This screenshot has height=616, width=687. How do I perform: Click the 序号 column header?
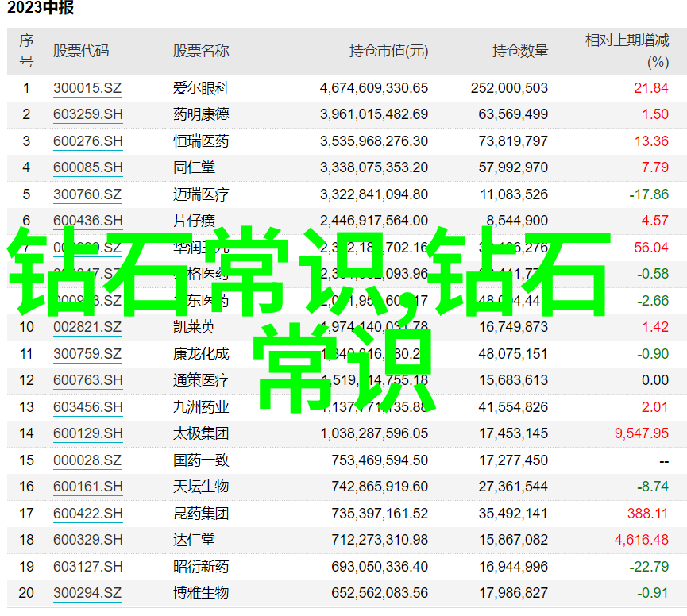tap(26, 52)
